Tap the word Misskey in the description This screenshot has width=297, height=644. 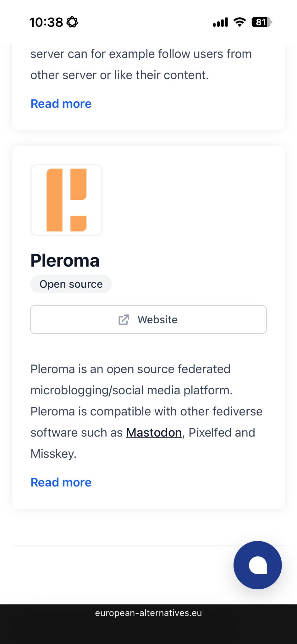coord(53,454)
